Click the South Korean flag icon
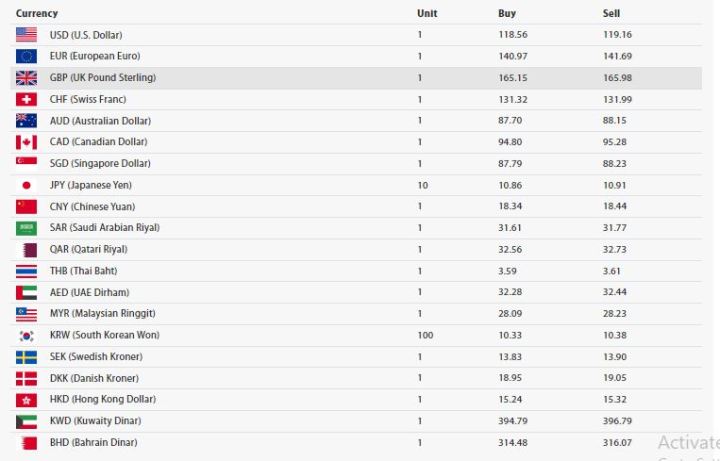The height and width of the screenshot is (461, 720). [26, 336]
